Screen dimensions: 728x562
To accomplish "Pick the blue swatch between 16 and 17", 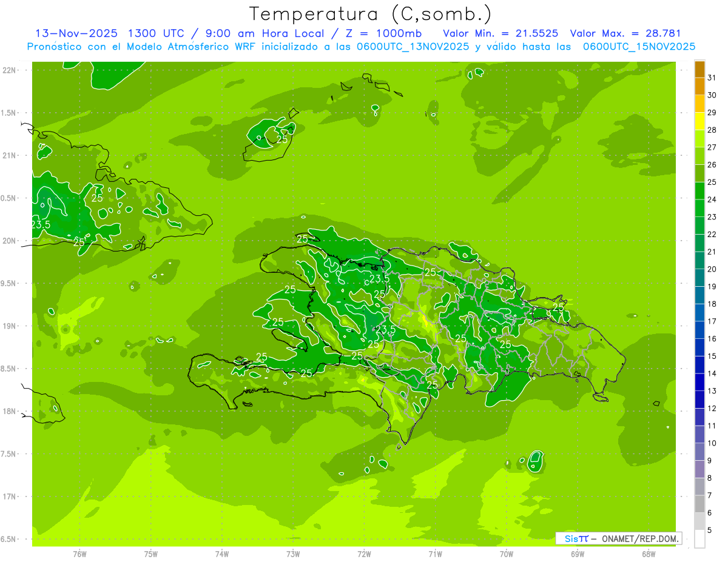I will [x=699, y=330].
